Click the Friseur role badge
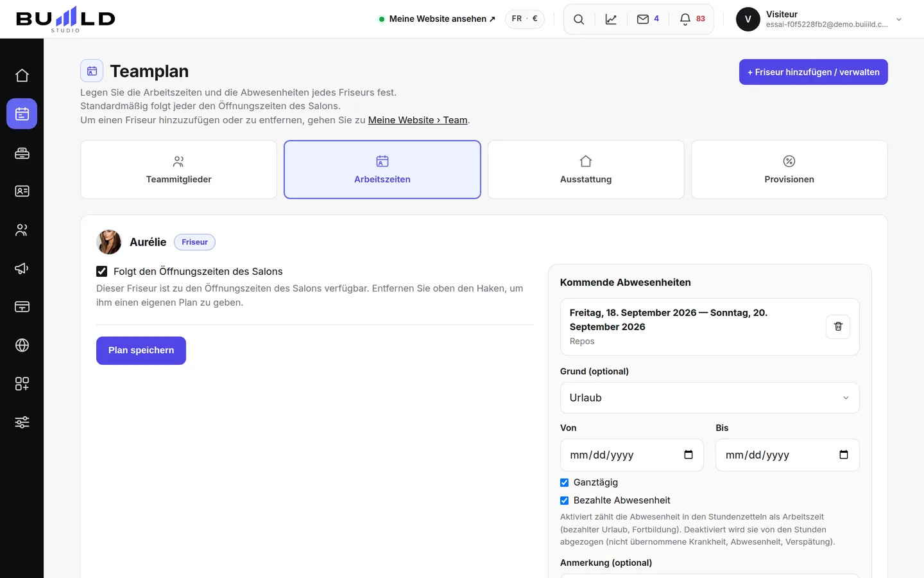Screen dimensions: 924x578 click(x=194, y=242)
